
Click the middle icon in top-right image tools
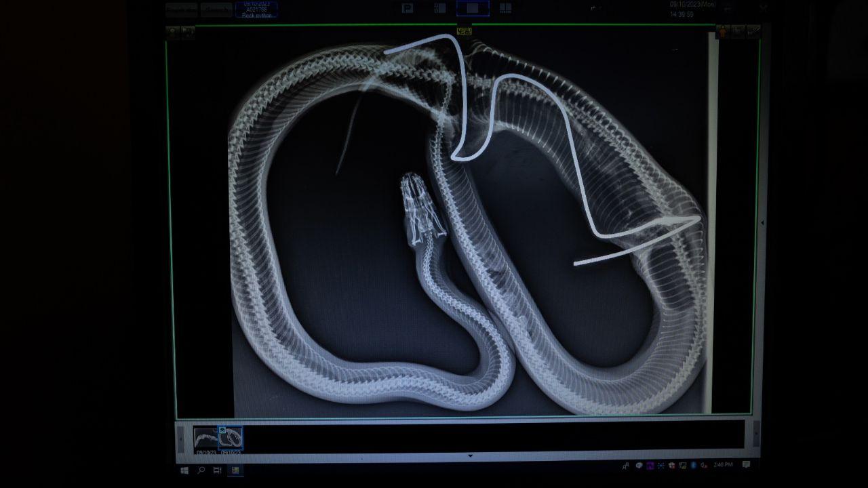738,31
